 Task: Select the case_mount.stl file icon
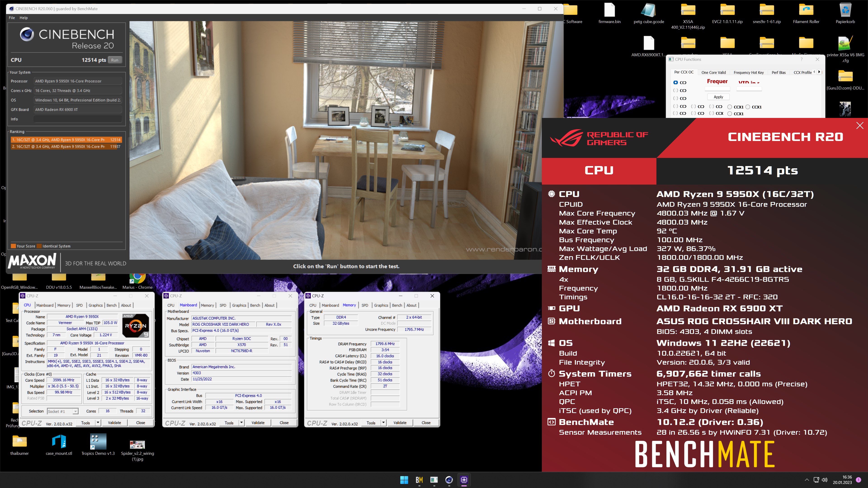point(59,445)
